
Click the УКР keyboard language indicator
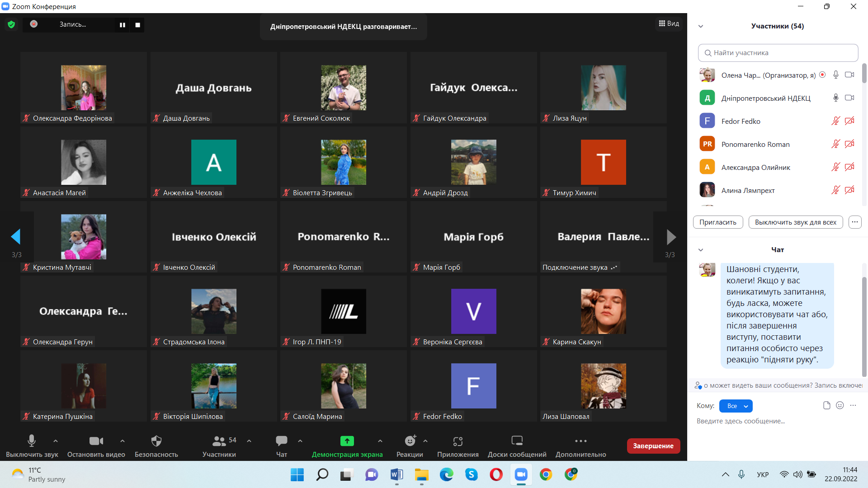coord(763,474)
